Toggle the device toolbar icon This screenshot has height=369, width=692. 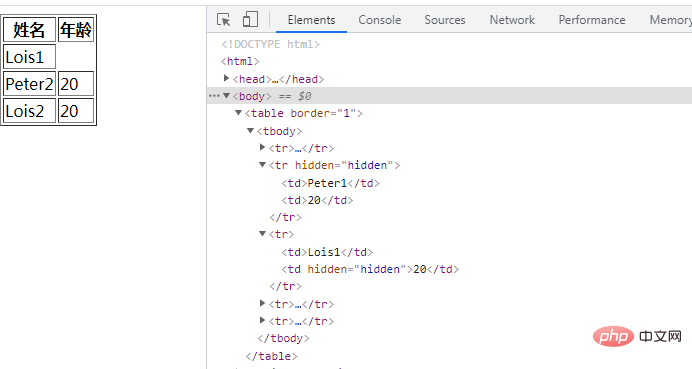pos(250,19)
